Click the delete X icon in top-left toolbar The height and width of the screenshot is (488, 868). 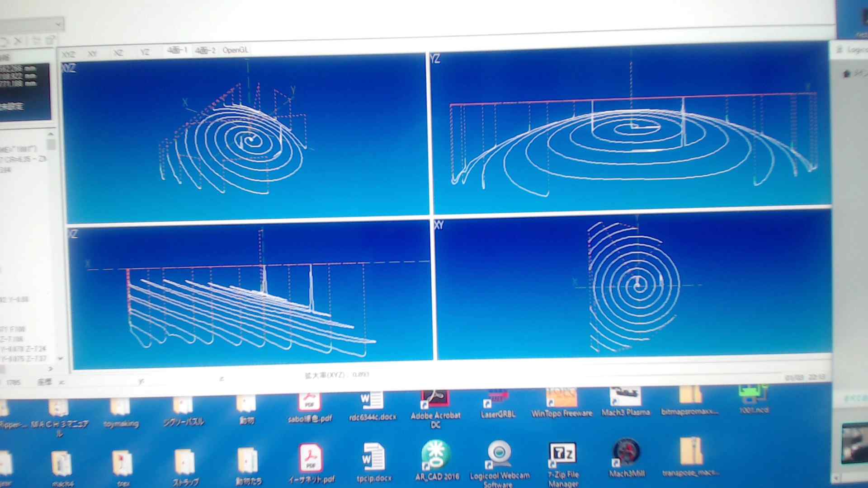[x=18, y=41]
